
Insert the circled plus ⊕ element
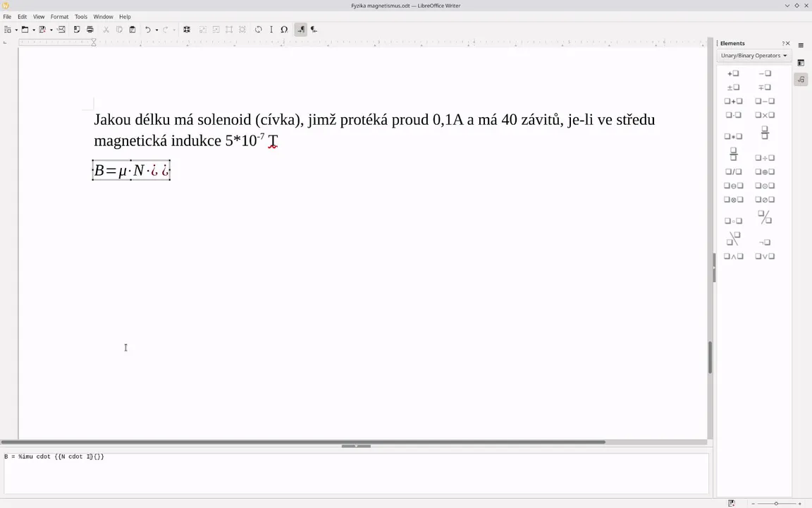(765, 172)
